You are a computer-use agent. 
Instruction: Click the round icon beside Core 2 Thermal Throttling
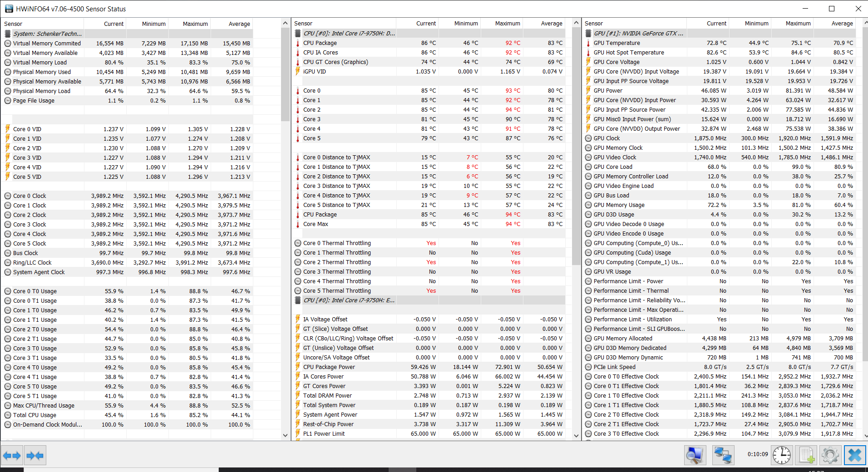click(298, 262)
